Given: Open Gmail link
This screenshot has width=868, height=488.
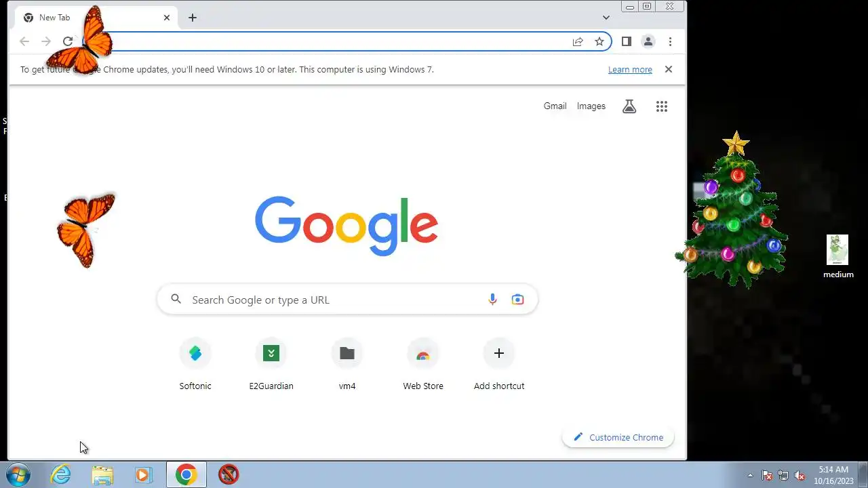Looking at the screenshot, I should coord(555,106).
